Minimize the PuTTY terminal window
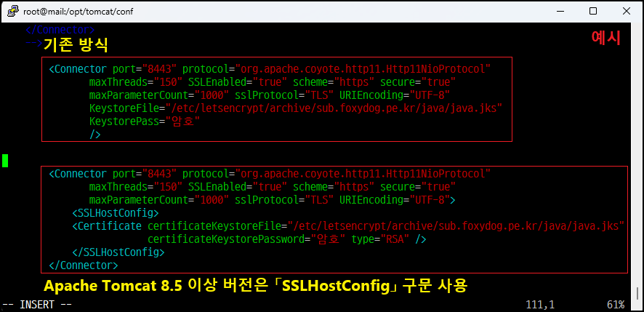Viewport: 644px width, 312px height. (560, 11)
